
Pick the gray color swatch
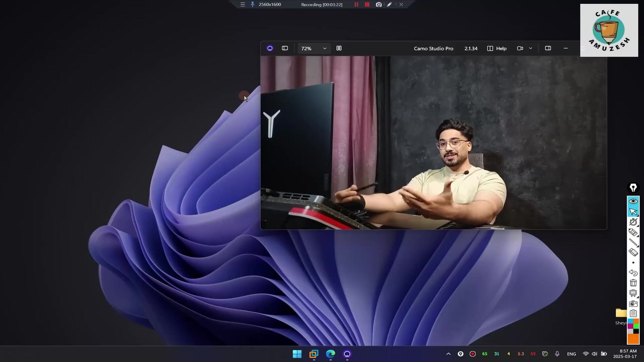point(631,331)
